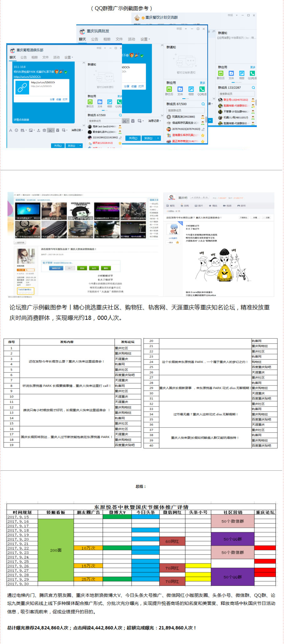Open 文件 group app icon in 重庆葡萄酒俱乐部 window
The image size is (284, 644).
(x=100, y=102)
